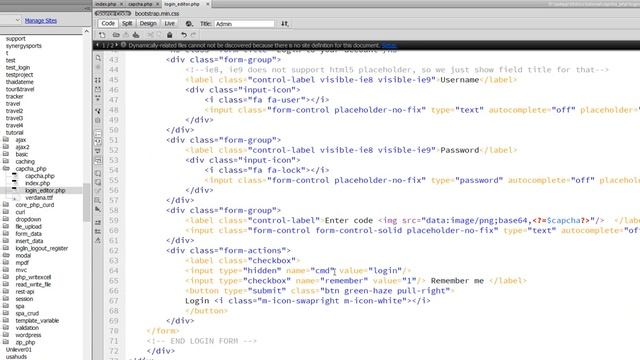Expand the modal folder
This screenshot has height=360, width=640.
[6, 255]
